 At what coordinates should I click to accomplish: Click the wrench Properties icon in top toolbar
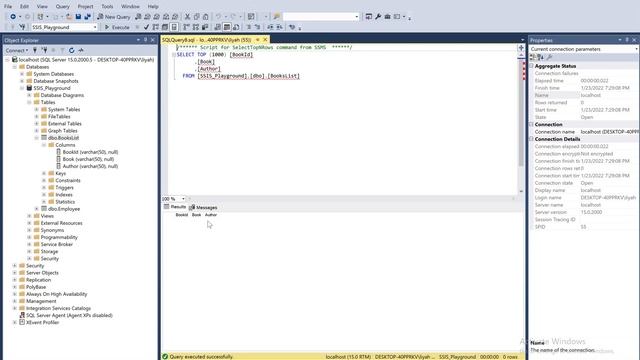pyautogui.click(x=378, y=17)
